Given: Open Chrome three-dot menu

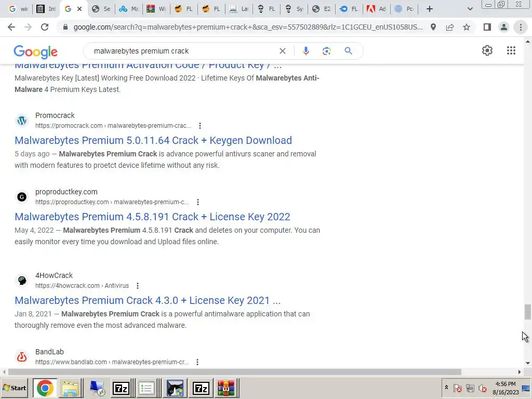Looking at the screenshot, I should (521, 27).
